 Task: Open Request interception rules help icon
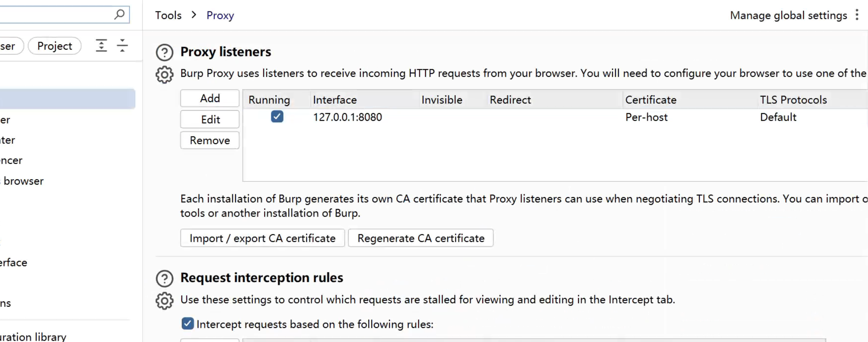pyautogui.click(x=164, y=278)
